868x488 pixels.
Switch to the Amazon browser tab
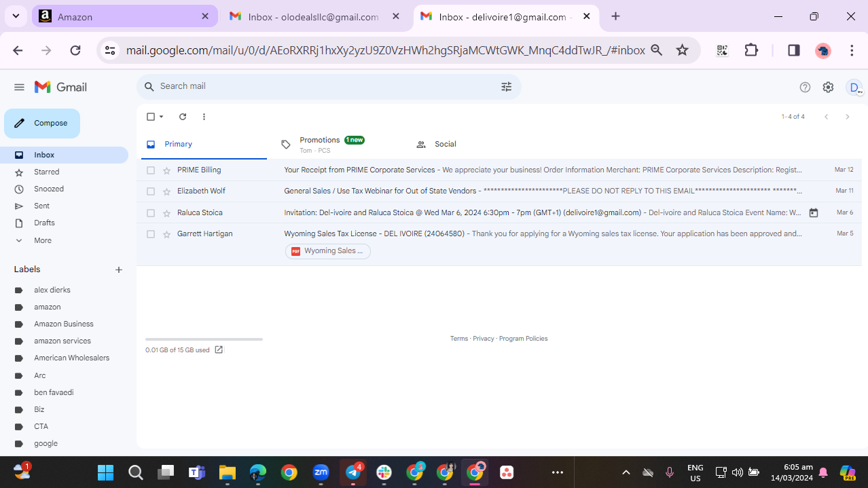click(x=125, y=16)
